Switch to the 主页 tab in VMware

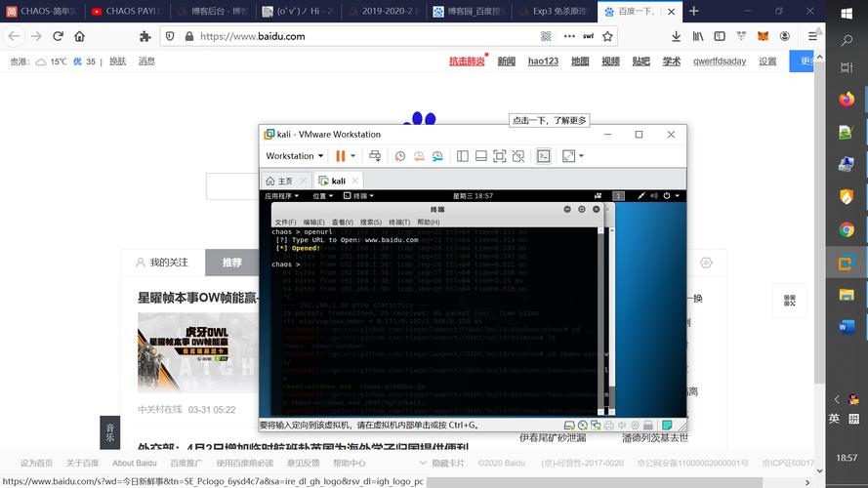point(279,181)
